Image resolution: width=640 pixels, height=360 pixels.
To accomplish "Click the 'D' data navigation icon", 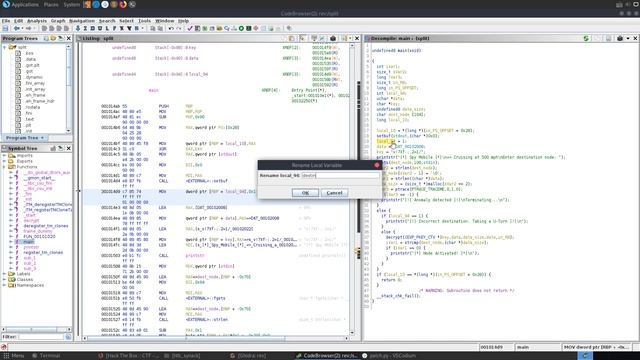I will pos(93,29).
